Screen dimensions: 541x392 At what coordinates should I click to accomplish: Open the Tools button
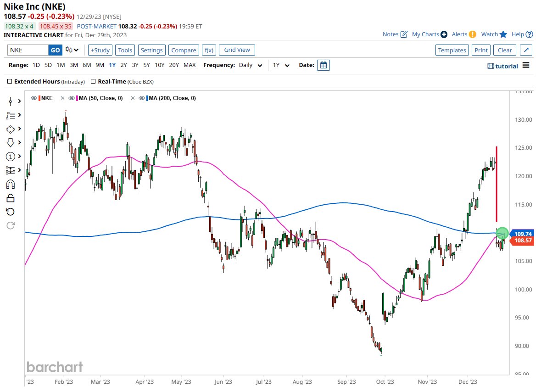coord(125,50)
